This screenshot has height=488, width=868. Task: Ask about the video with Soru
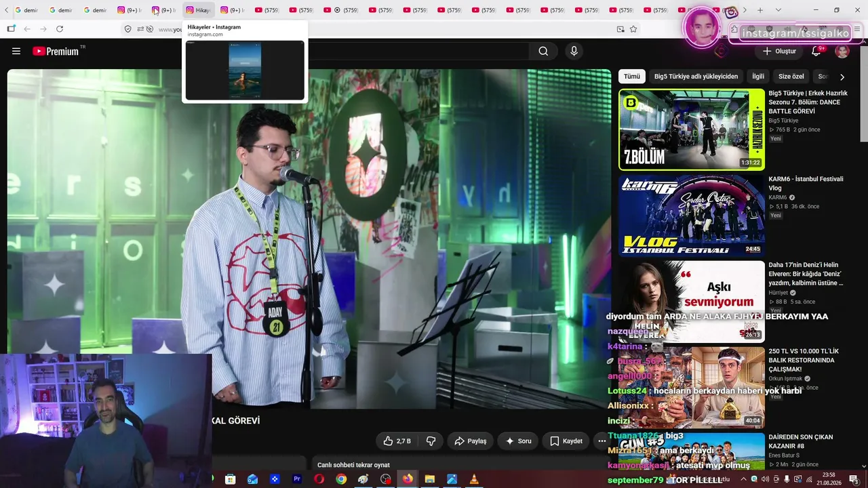point(519,441)
